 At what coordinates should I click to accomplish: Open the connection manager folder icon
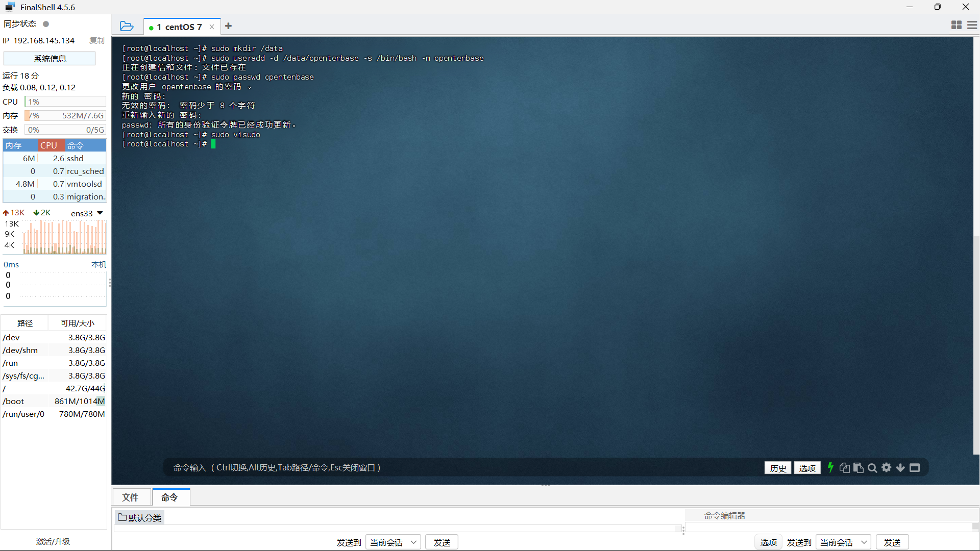pyautogui.click(x=126, y=26)
